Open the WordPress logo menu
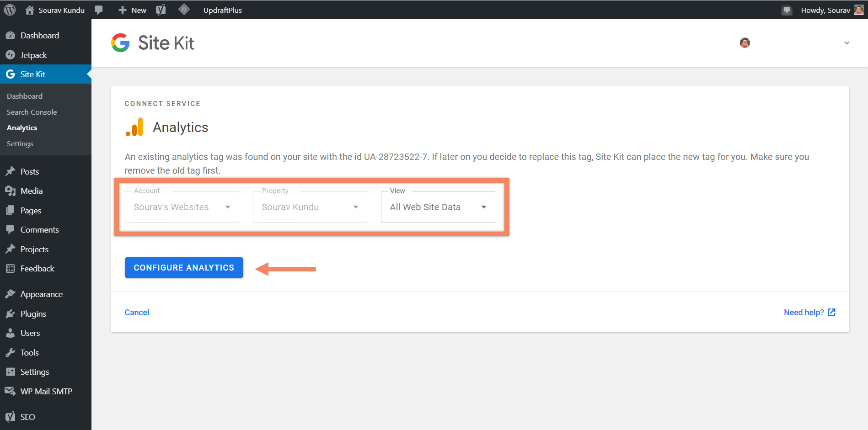868x430 pixels. (x=10, y=10)
